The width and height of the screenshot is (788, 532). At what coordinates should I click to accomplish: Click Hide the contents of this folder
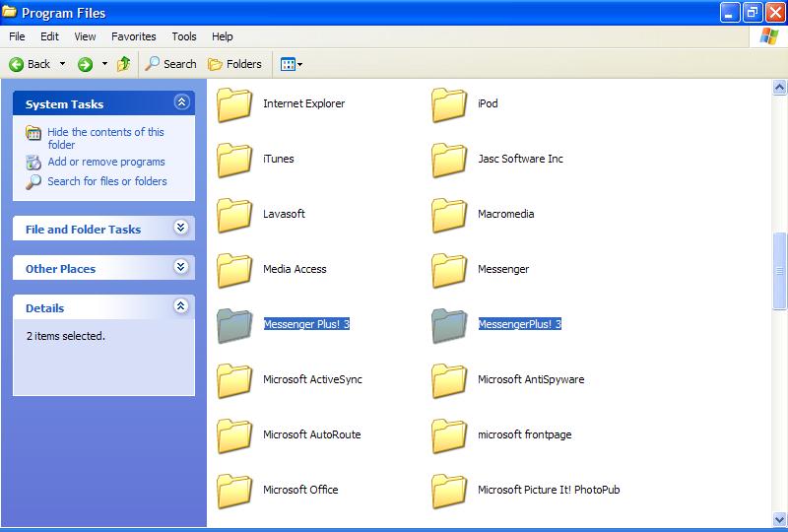coord(105,138)
